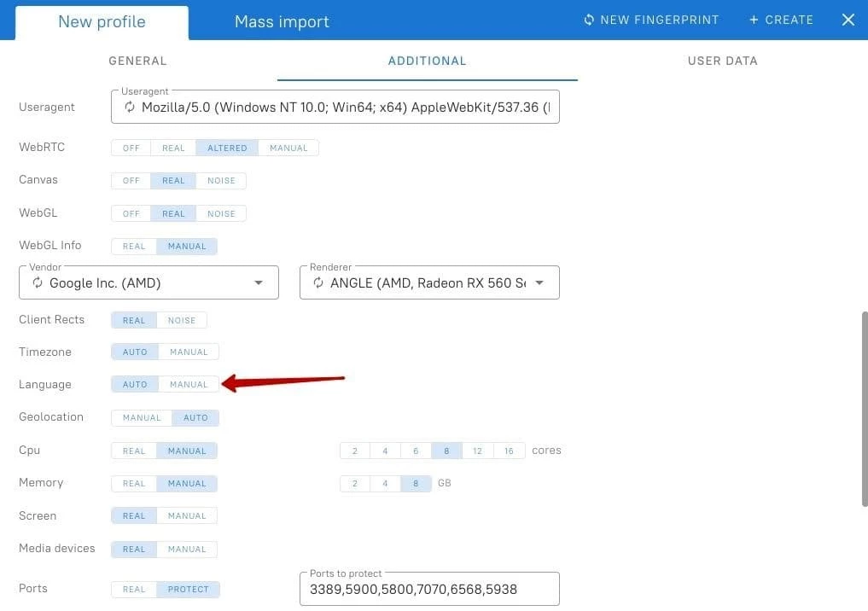868x611 pixels.
Task: Generate a new fingerprint
Action: (x=651, y=20)
